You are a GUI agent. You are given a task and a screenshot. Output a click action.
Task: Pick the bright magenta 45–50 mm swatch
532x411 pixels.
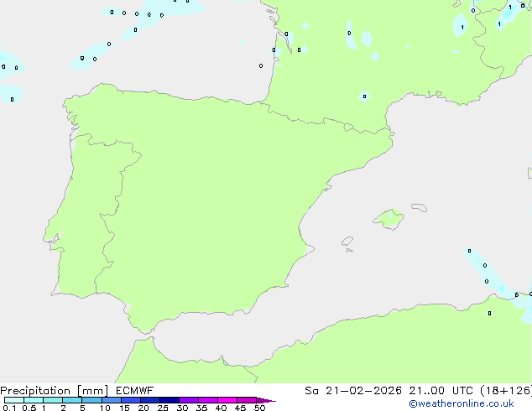pyautogui.click(x=247, y=401)
